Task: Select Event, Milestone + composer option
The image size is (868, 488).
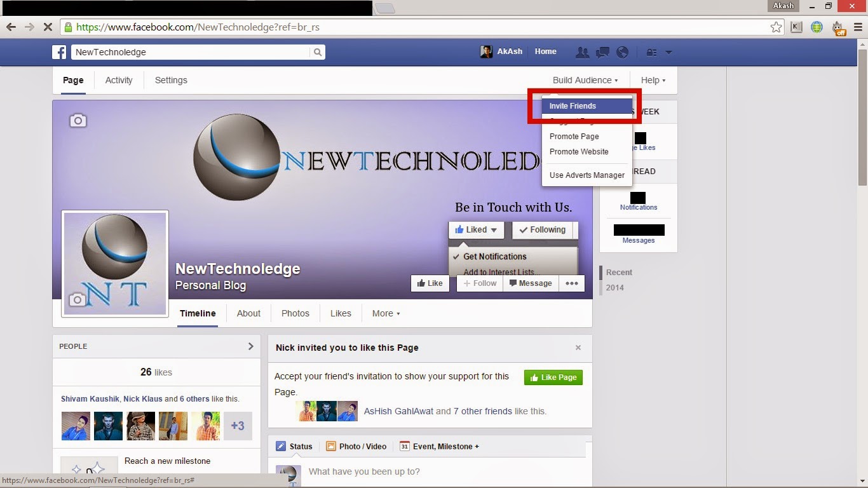Action: [439, 446]
